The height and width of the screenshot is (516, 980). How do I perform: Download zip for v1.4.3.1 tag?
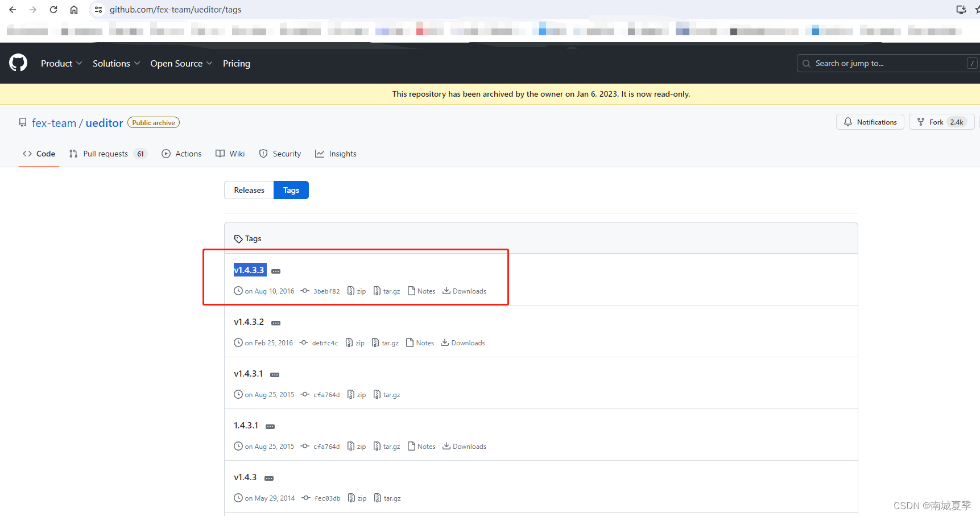tap(357, 395)
